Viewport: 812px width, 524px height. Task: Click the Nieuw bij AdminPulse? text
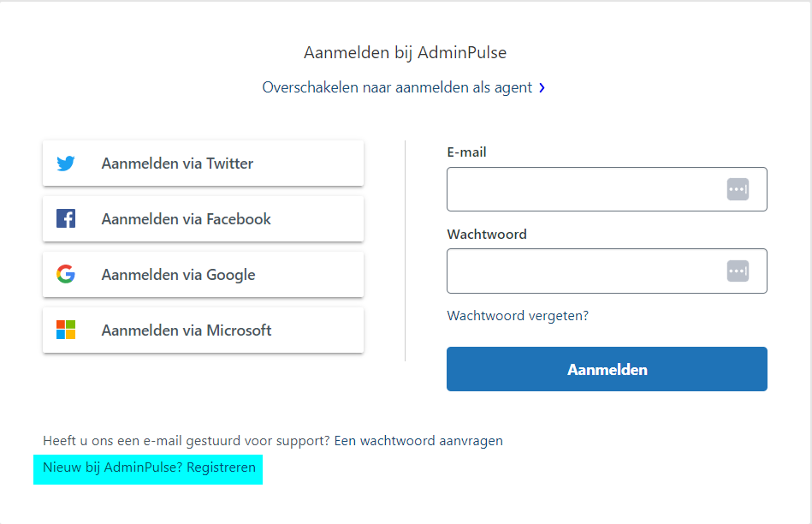pos(112,467)
